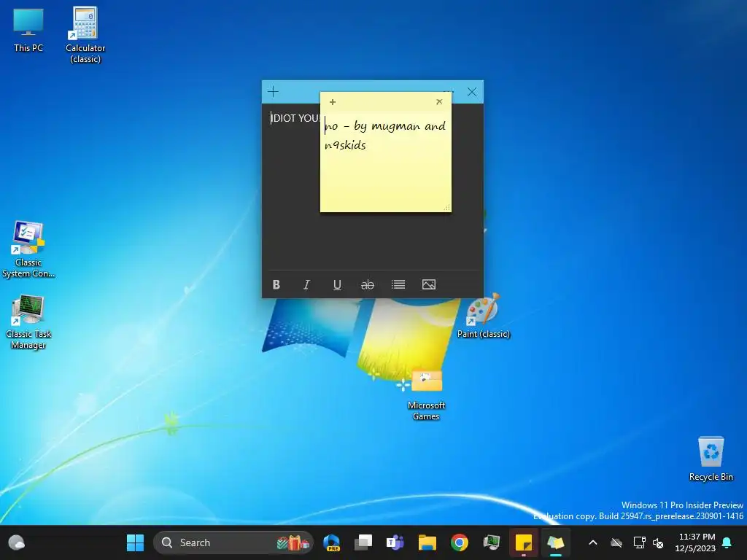The image size is (747, 560).
Task: Open Microsoft Teams from the taskbar
Action: point(395,542)
